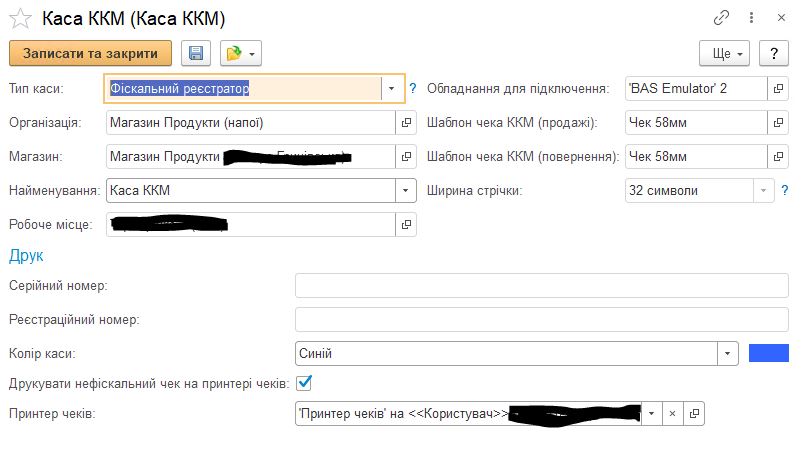Open help with the ? button
Screen dimensions: 803x460
[773, 53]
